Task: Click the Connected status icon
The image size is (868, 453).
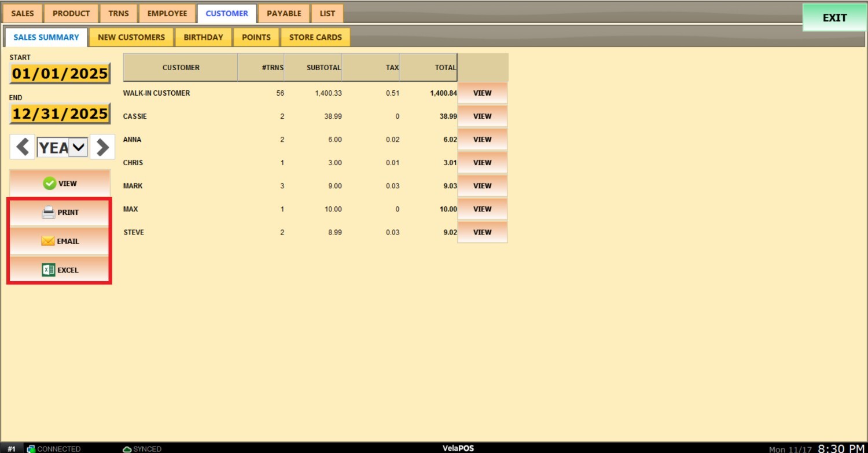Action: point(31,449)
